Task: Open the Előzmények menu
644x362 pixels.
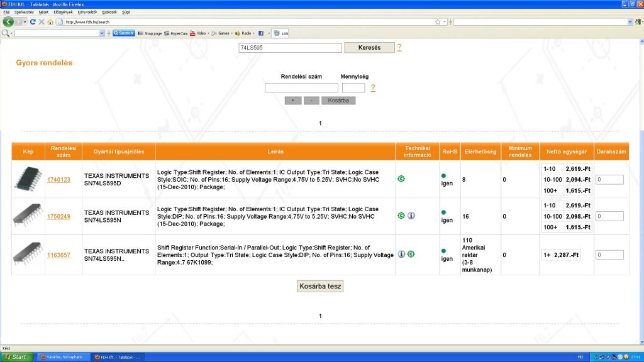Action: coord(63,13)
